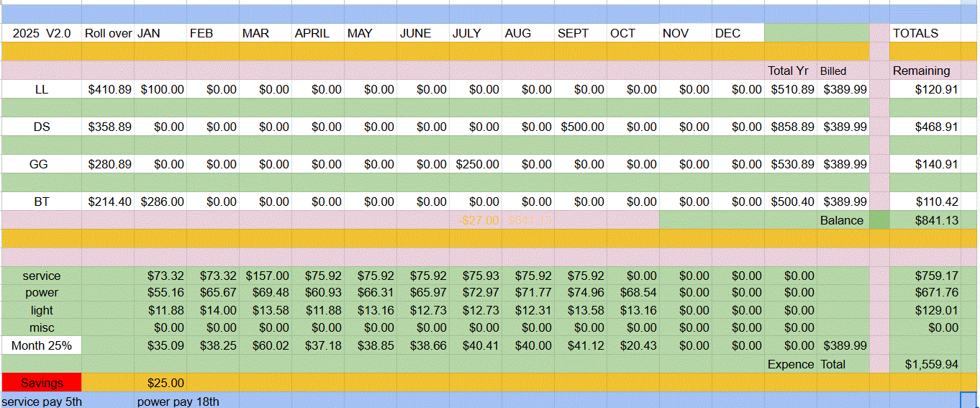The width and height of the screenshot is (980, 408).
Task: Click the expense total $1,559.94
Action: [925, 364]
